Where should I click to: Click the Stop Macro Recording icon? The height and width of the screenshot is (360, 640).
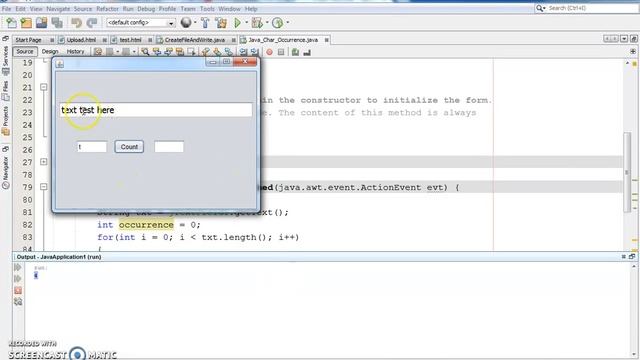click(x=281, y=52)
